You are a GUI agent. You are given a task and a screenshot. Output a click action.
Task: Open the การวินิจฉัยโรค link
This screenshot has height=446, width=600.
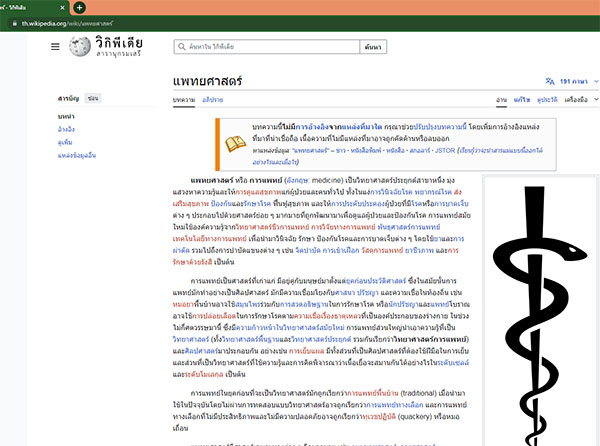(x=390, y=192)
